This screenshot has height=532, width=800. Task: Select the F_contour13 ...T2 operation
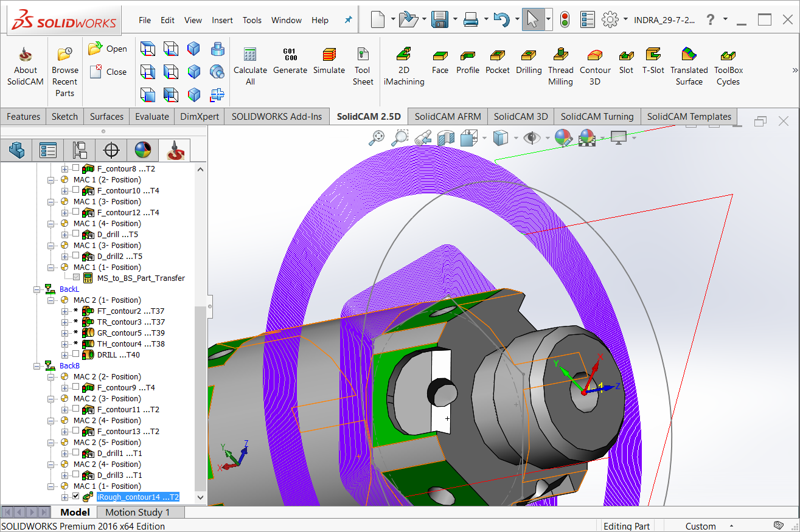[x=128, y=431]
